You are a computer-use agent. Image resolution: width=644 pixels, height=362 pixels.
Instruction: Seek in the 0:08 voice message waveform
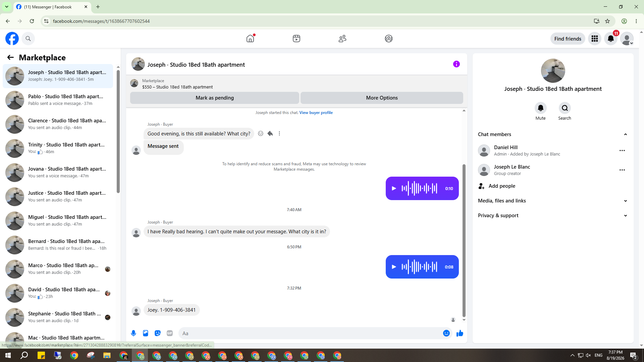point(419,267)
